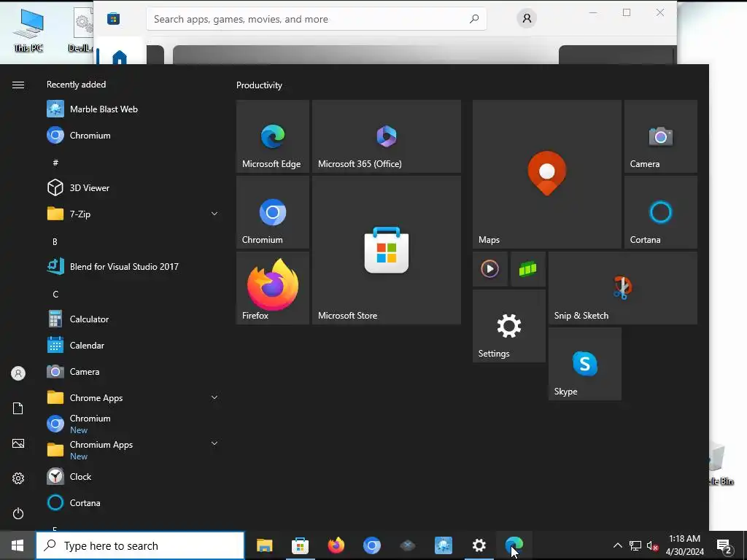Open Settings from the Start sidebar

pos(18,478)
